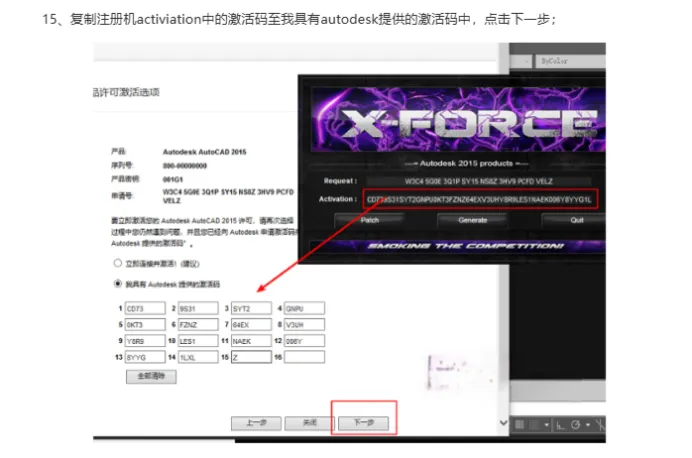The image size is (692, 458).
Task: Click the X-FORCE banner image
Action: point(459,120)
